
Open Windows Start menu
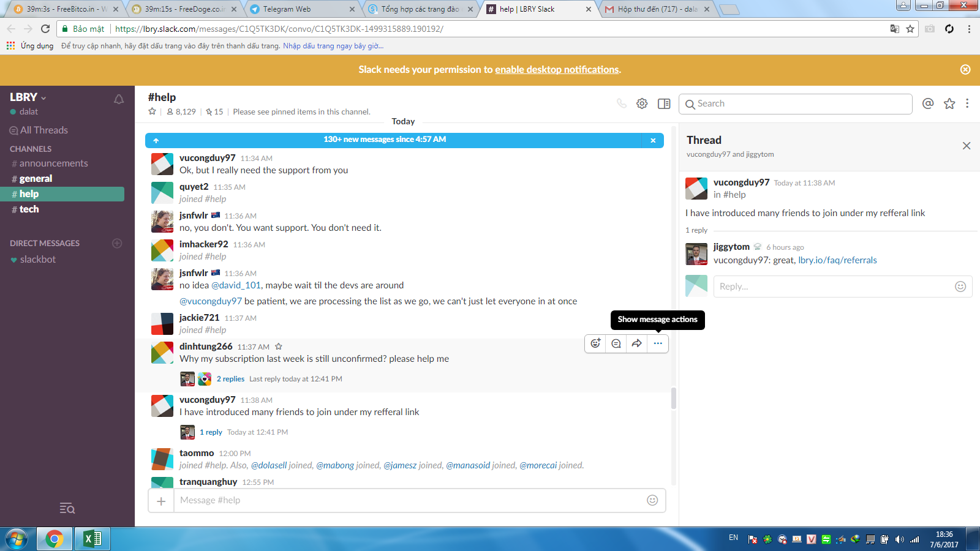pyautogui.click(x=17, y=539)
